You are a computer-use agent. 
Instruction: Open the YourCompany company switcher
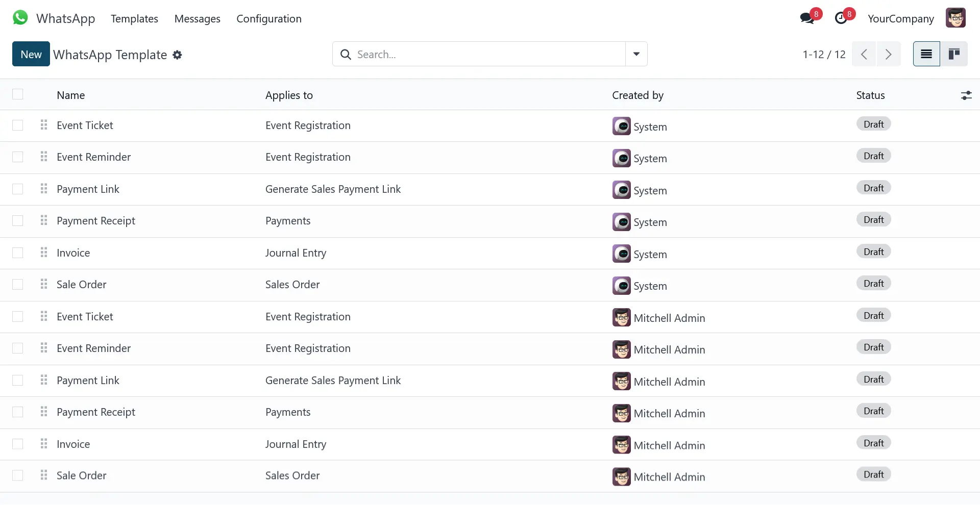(x=900, y=19)
